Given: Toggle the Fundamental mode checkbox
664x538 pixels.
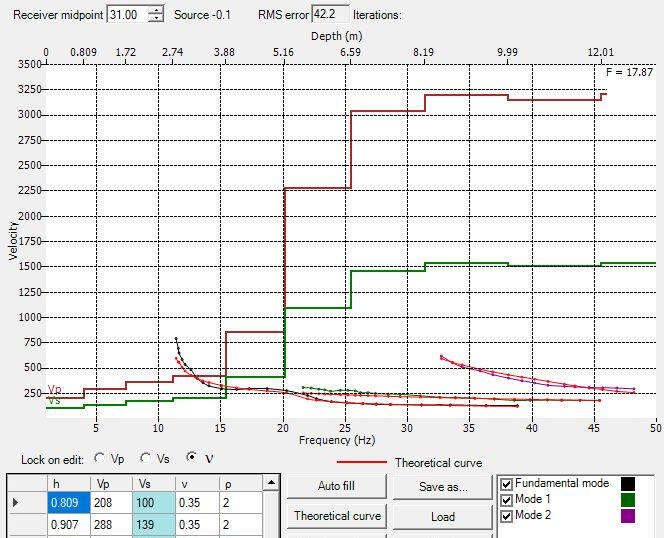Looking at the screenshot, I should point(507,484).
